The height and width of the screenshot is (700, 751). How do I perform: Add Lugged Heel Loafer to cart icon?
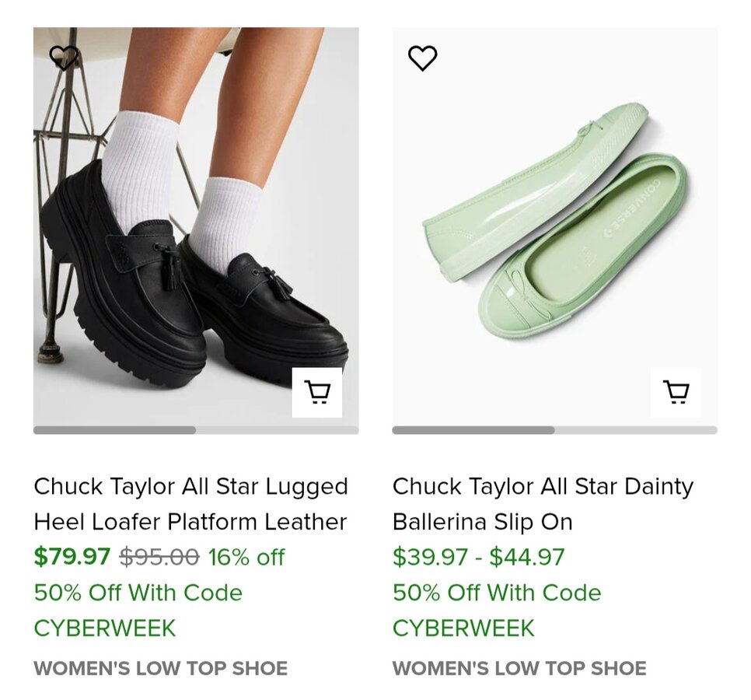[317, 392]
